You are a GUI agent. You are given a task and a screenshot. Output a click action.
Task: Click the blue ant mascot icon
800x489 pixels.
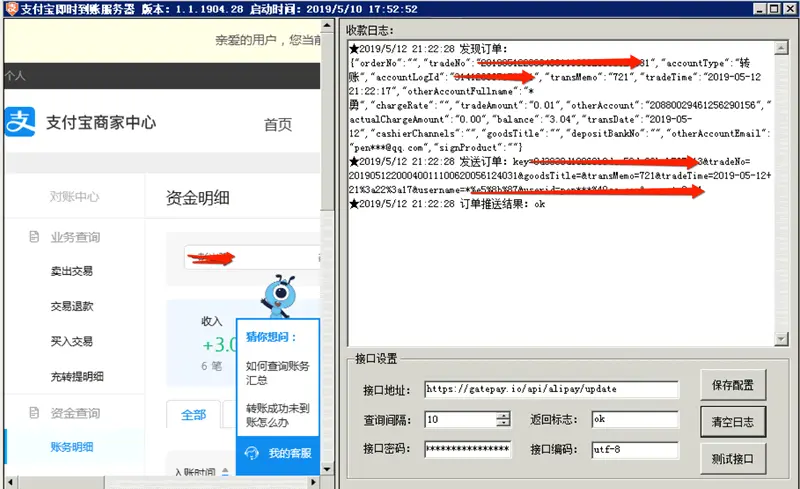(x=279, y=297)
